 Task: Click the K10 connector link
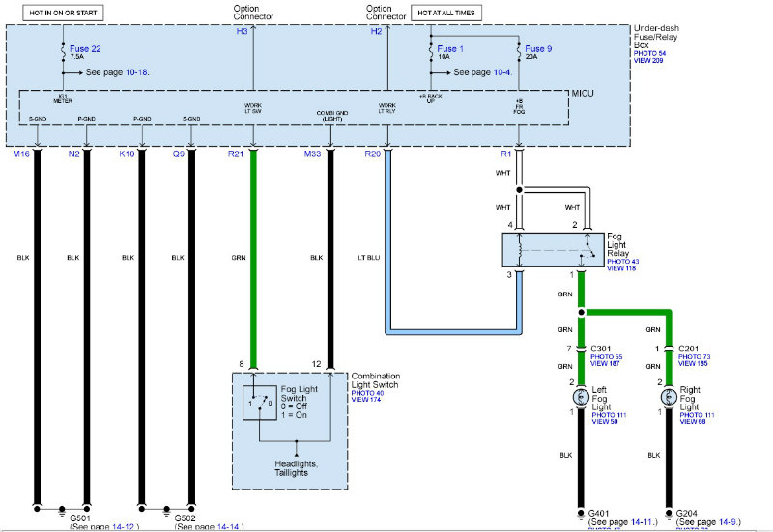coord(127,154)
